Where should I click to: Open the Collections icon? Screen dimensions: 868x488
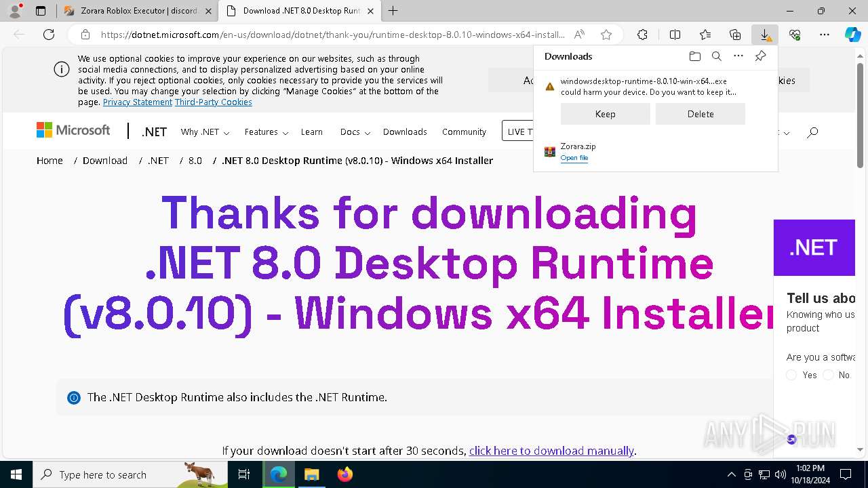(735, 35)
